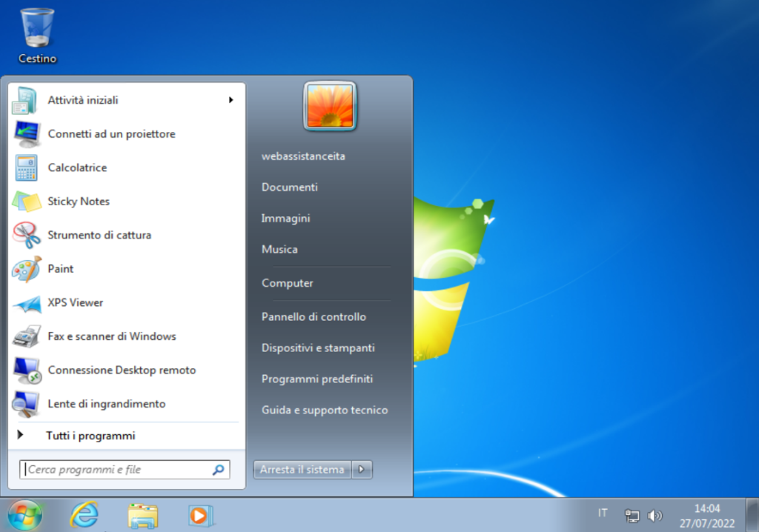This screenshot has width=759, height=532.
Task: Click the Fax e scanner di Windows icon
Action: [27, 336]
